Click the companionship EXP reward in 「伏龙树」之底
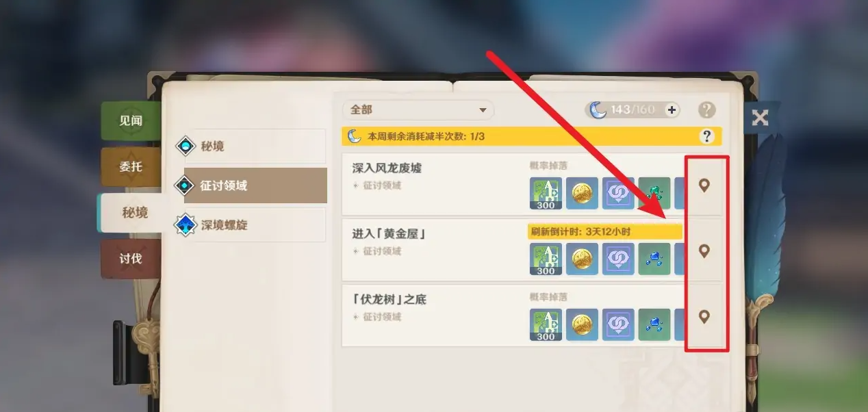868x412 pixels. pos(618,325)
